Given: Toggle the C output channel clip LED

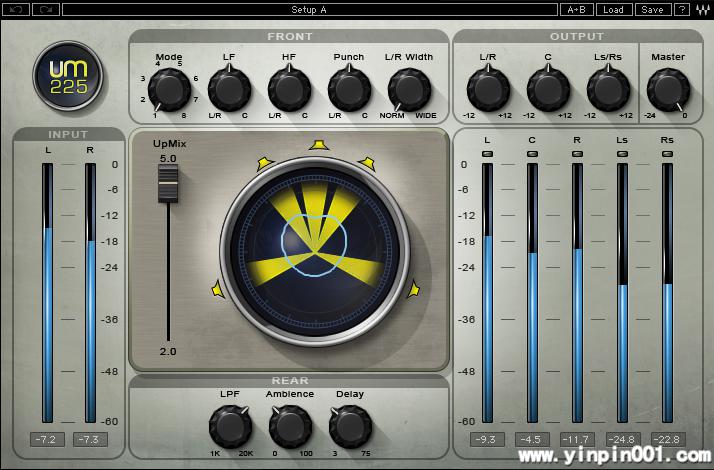Looking at the screenshot, I should pos(532,154).
